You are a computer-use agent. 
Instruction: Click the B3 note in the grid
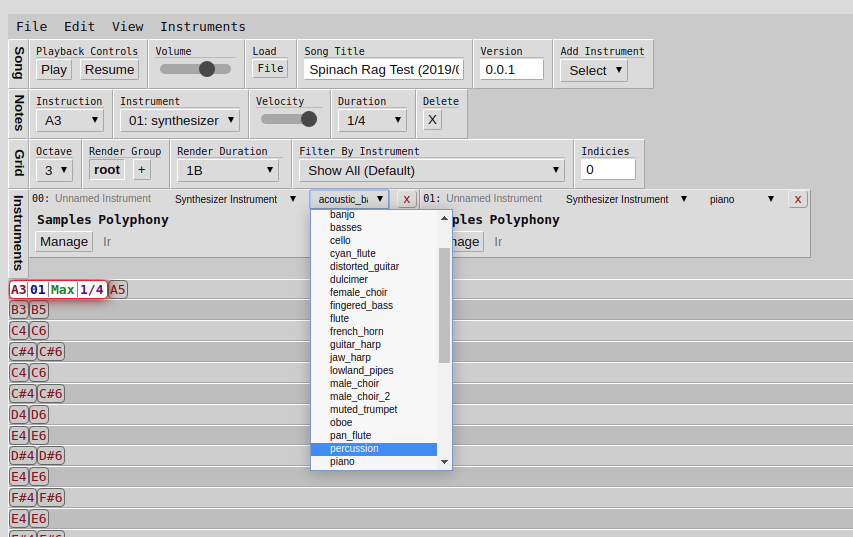[18, 310]
